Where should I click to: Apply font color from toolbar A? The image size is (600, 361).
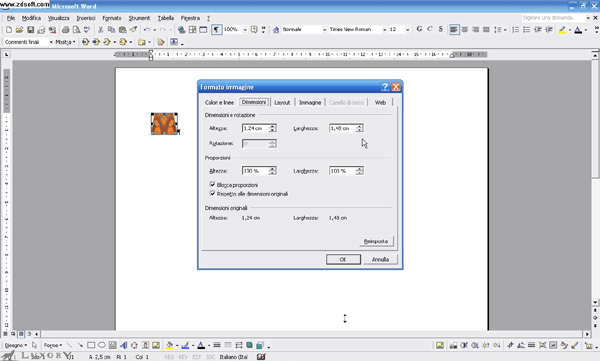[x=578, y=29]
